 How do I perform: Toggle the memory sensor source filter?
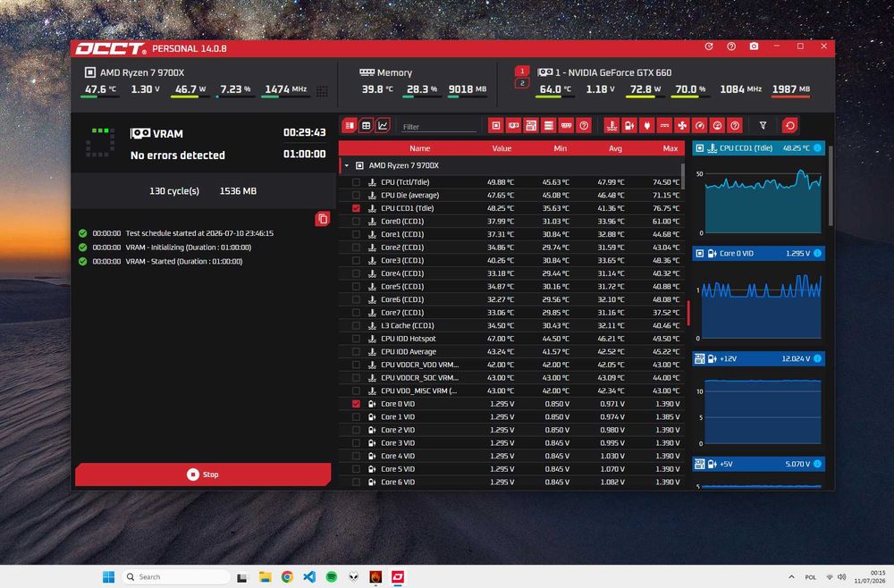click(x=566, y=125)
